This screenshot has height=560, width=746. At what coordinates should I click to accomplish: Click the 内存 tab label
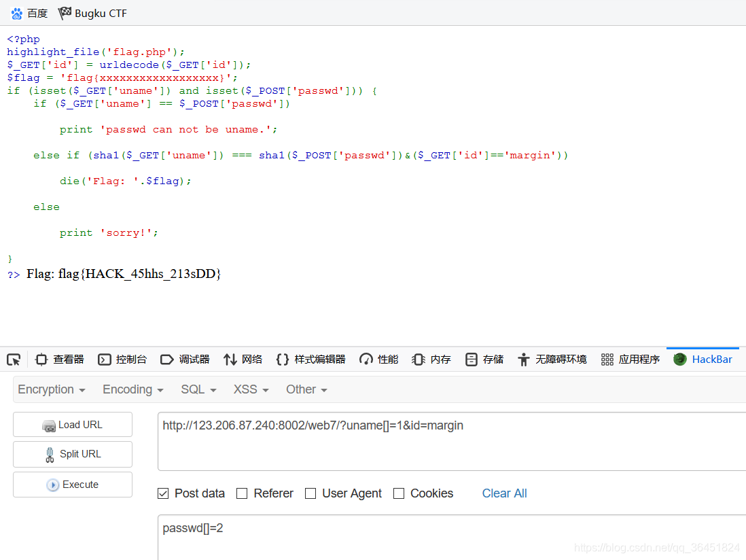pos(440,360)
